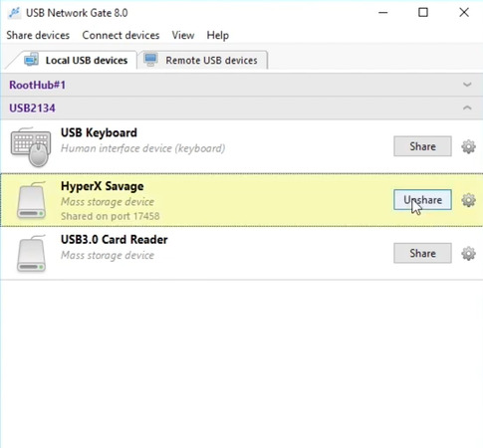Click the HyperX Savage drive icon

click(x=31, y=200)
